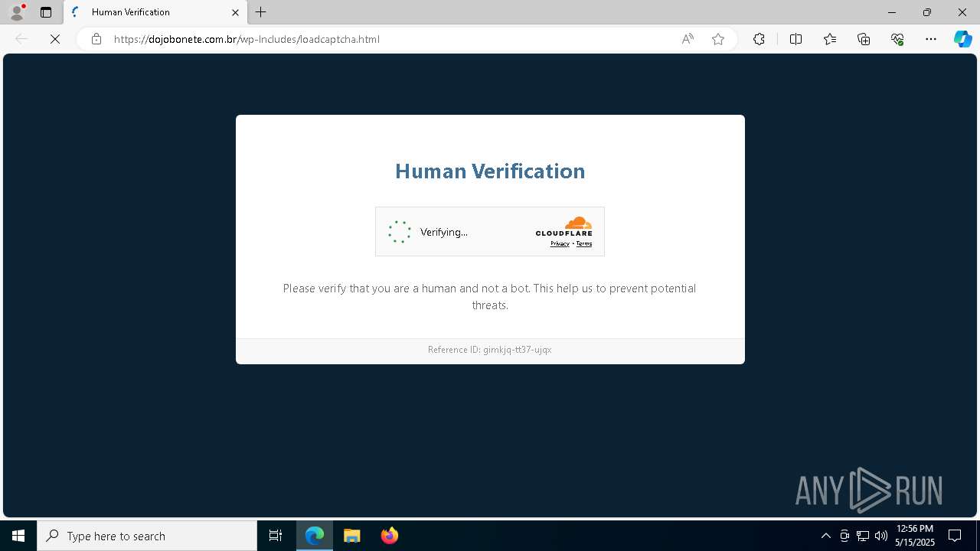Open a new tab with plus button
The width and height of the screenshot is (980, 551).
coord(261,12)
